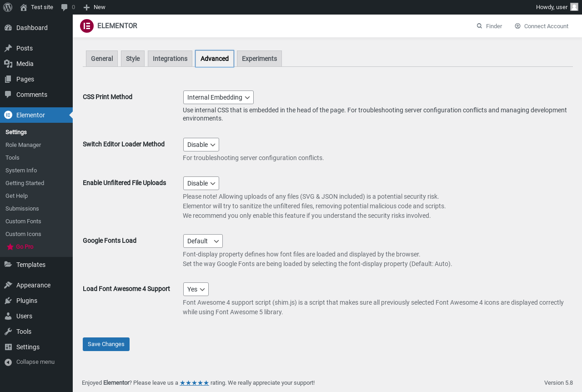Click the WordPress logo icon
582x392 pixels.
8,7
